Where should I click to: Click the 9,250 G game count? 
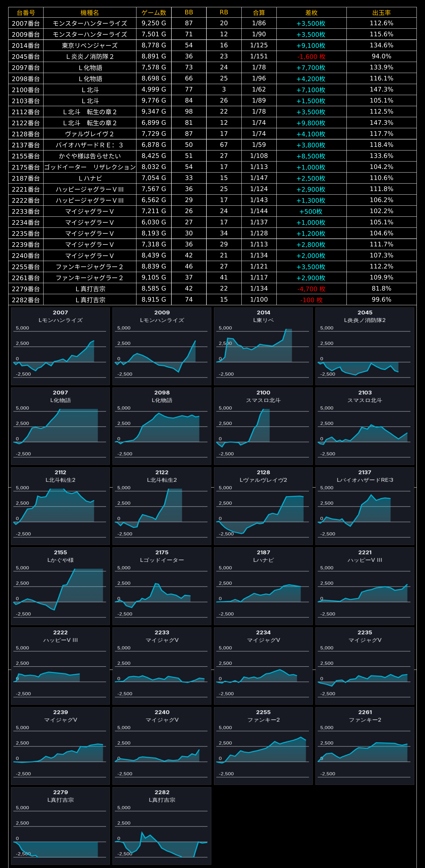click(x=154, y=23)
